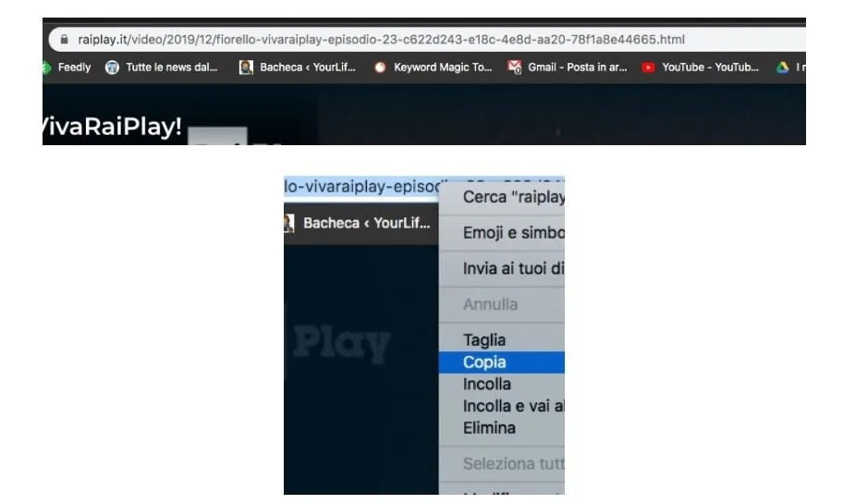Click the Keyword Magic Tool favicon
Viewport: 868px width, 504px height.
380,68
